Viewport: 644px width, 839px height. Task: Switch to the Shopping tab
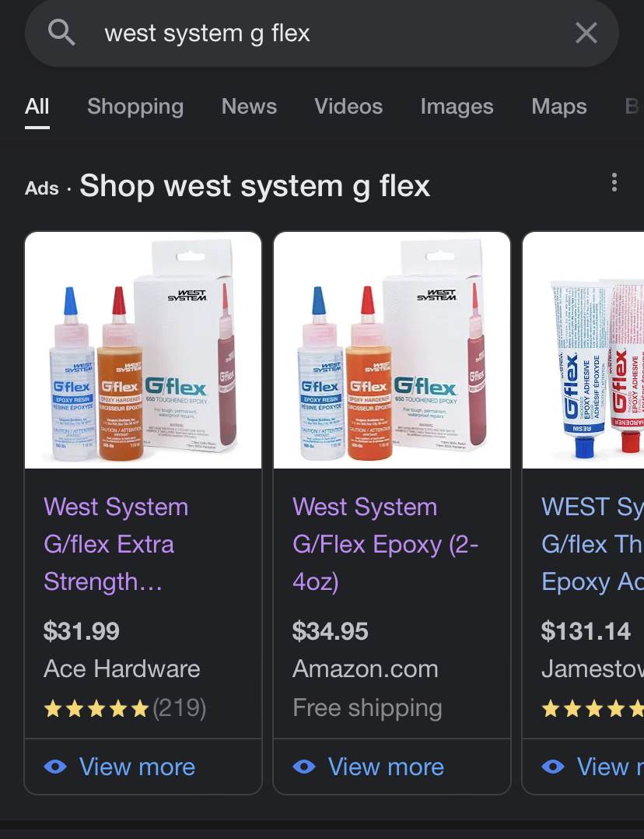tap(135, 107)
